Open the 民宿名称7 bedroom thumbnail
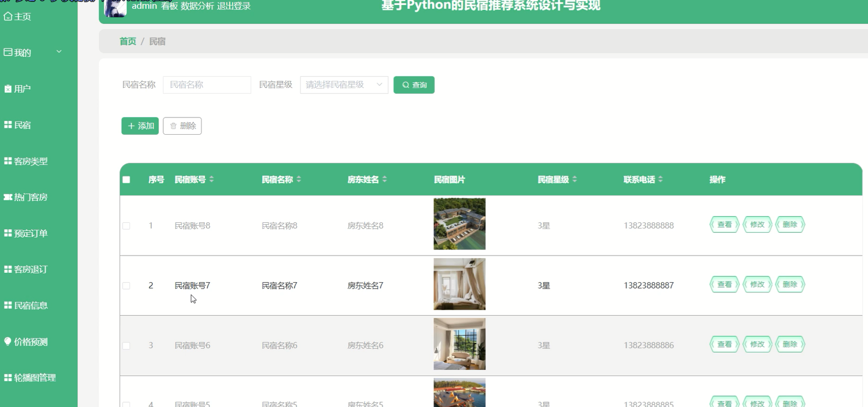This screenshot has width=868, height=407. point(459,284)
